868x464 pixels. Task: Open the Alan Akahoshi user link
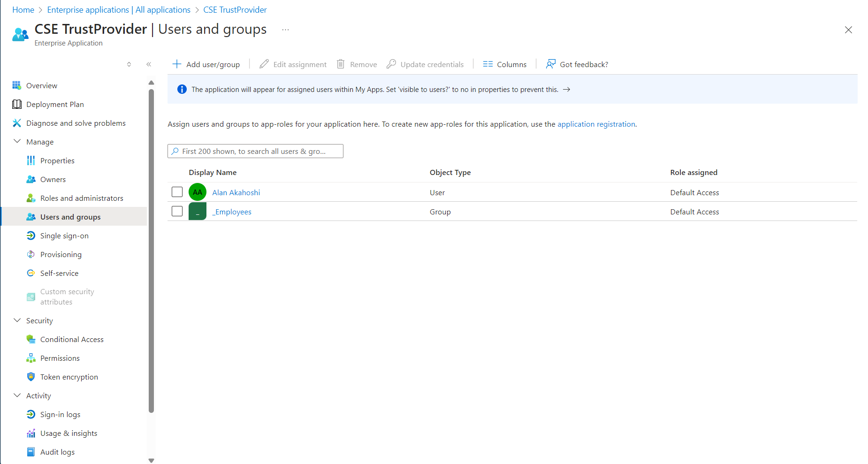click(236, 192)
